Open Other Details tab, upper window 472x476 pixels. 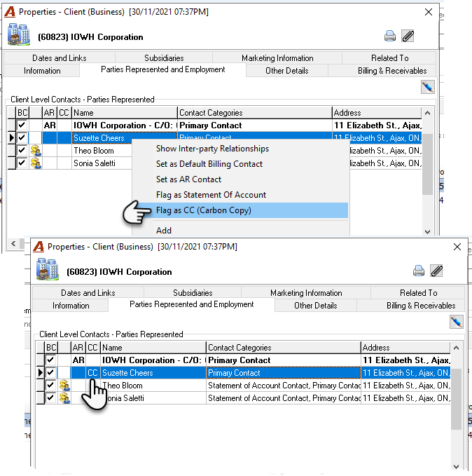coord(286,70)
